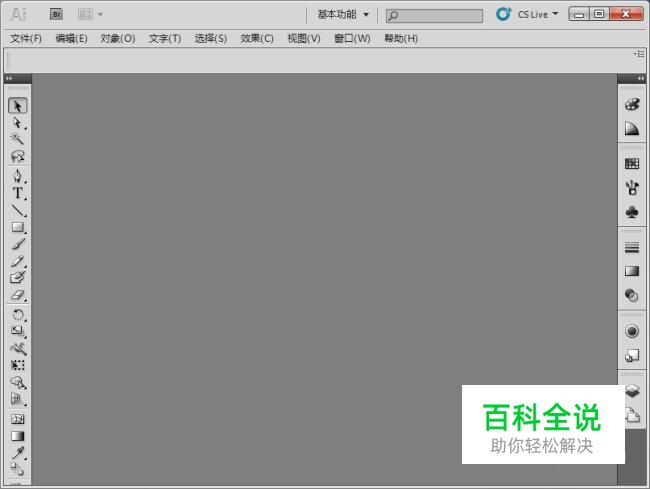The width and height of the screenshot is (650, 489).
Task: Open the Symbols panel
Action: coord(632,212)
